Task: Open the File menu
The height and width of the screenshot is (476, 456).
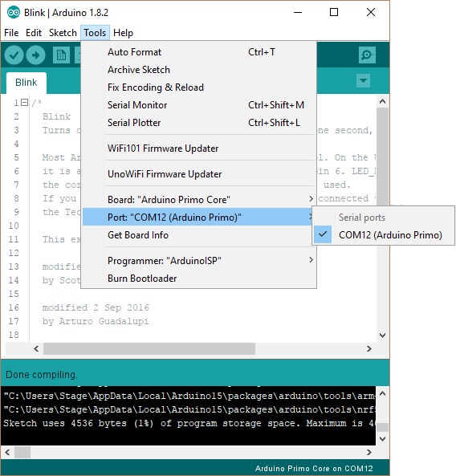Action: pyautogui.click(x=11, y=33)
